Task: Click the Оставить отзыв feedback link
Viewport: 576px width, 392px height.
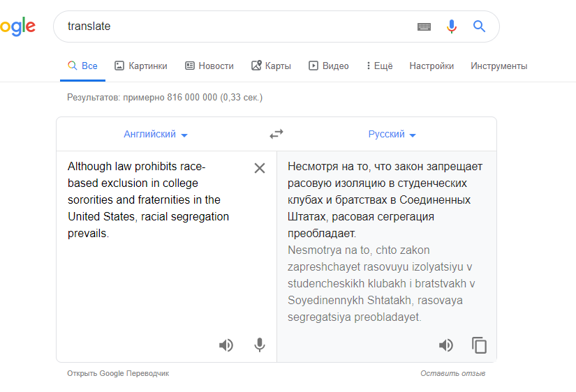Action: point(452,373)
